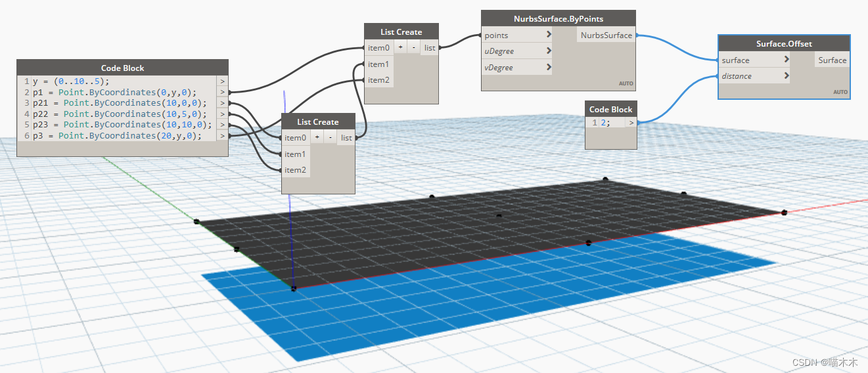
Task: Click the list output of the lower List Create
Action: pos(346,138)
